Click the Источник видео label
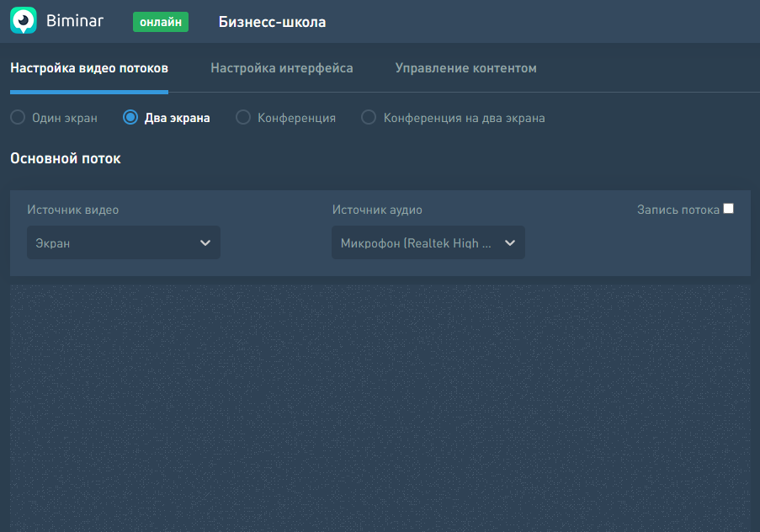The width and height of the screenshot is (760, 532). click(72, 210)
